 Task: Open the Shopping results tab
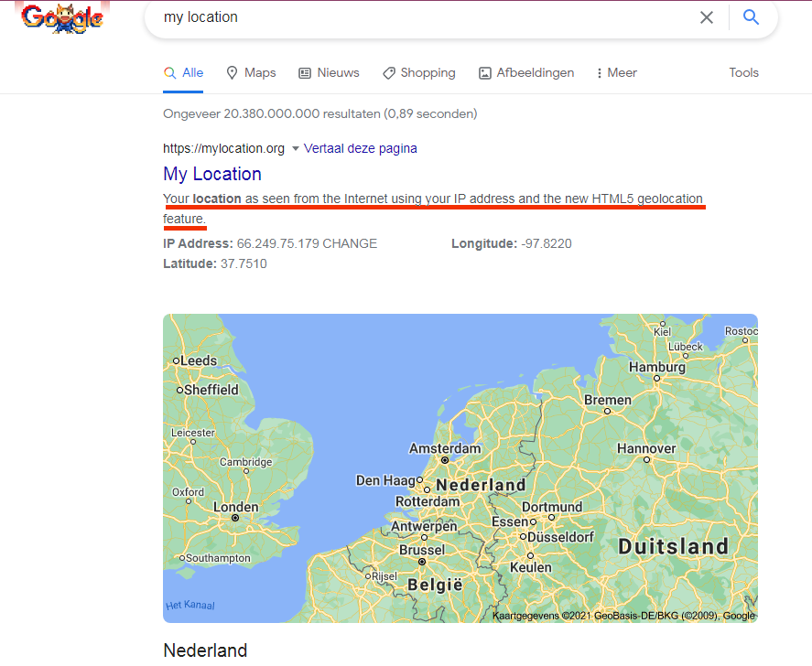pos(418,73)
